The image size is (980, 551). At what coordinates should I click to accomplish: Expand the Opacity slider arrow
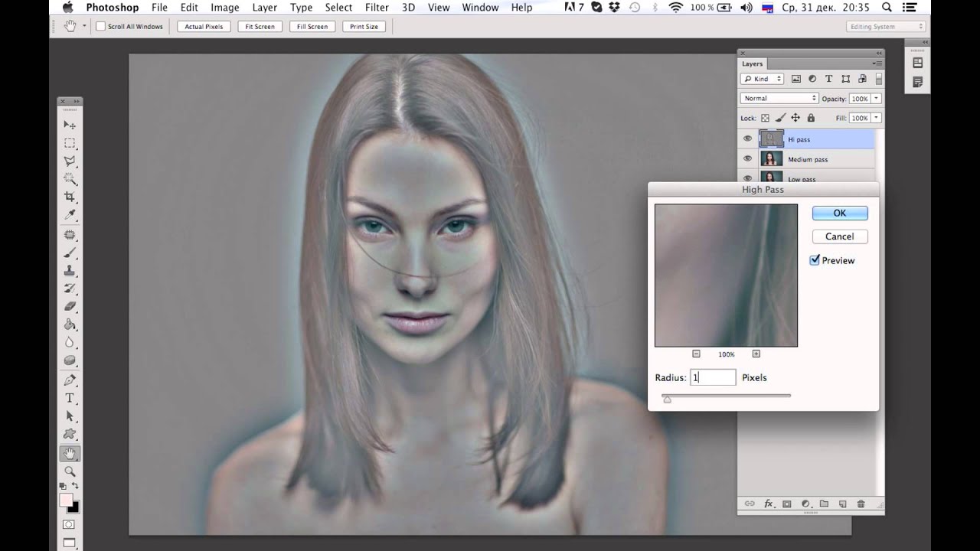click(876, 99)
